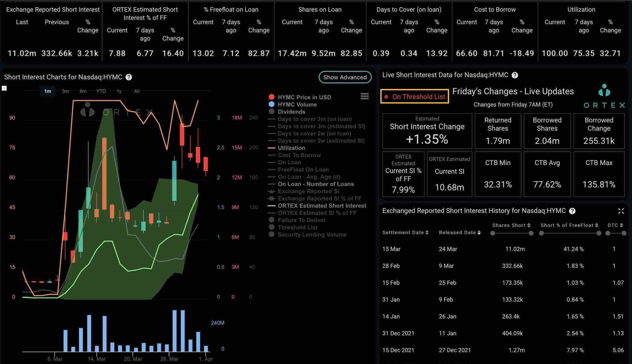This screenshot has width=632, height=364.
Task: Toggle the ORTEX Estimated Short Interest line
Action: point(322,206)
